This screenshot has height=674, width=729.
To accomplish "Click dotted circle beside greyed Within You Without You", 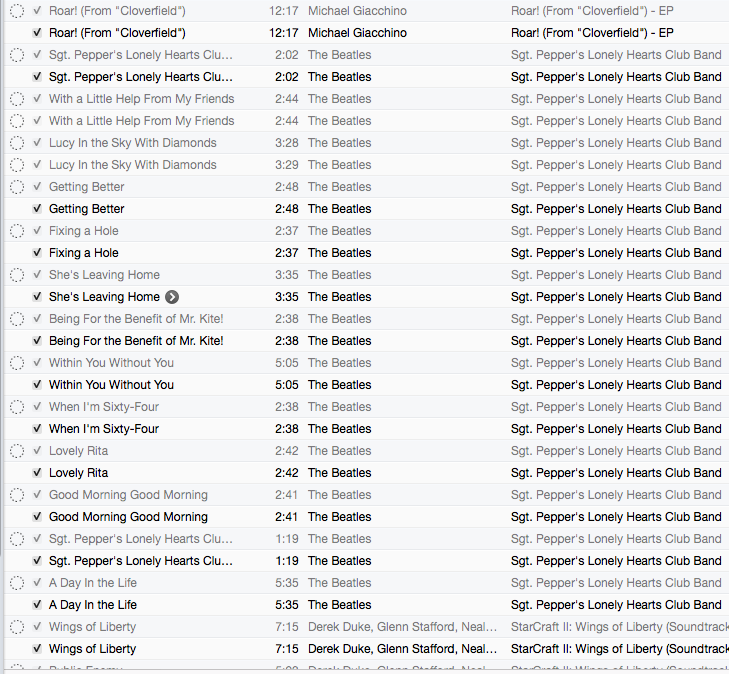I will click(17, 363).
